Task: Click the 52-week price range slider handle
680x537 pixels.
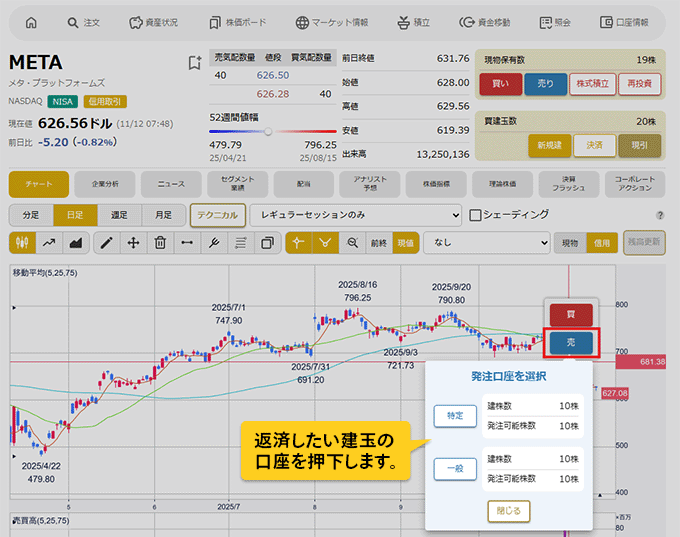Action: point(268,131)
